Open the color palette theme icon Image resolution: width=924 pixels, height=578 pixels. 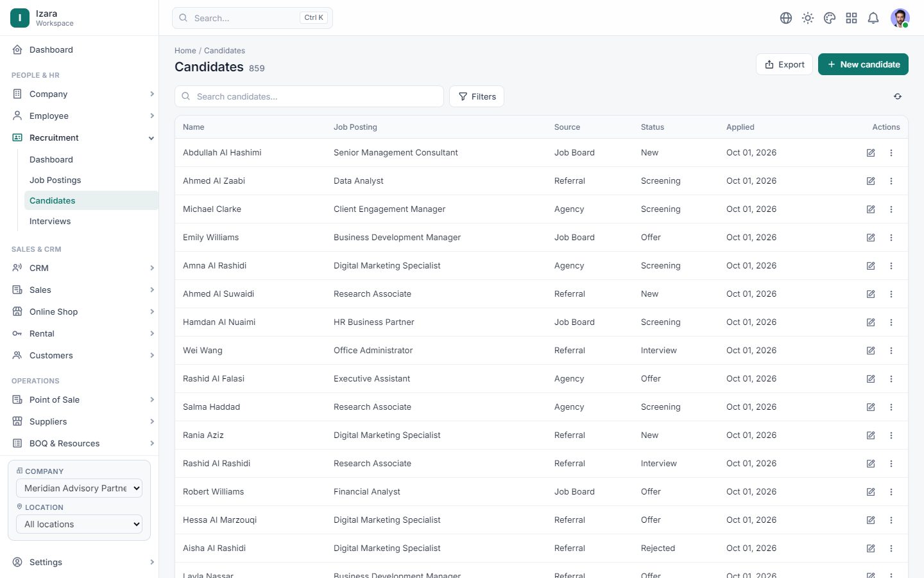[x=830, y=18]
